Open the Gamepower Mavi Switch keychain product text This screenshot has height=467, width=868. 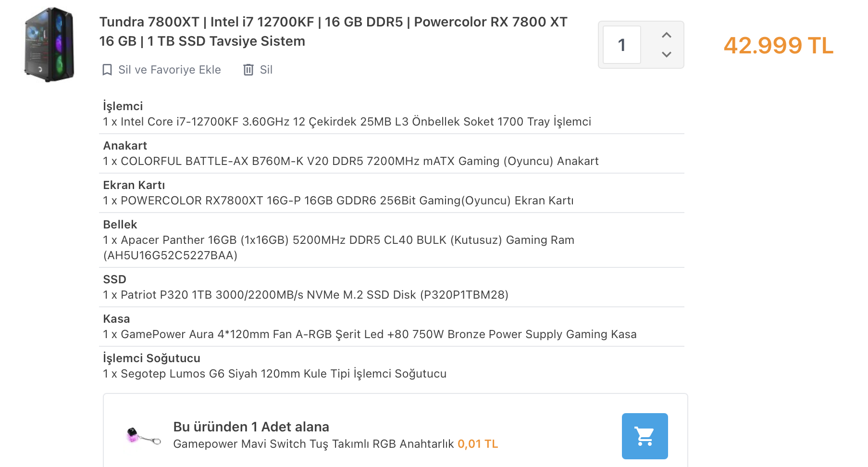tap(313, 444)
